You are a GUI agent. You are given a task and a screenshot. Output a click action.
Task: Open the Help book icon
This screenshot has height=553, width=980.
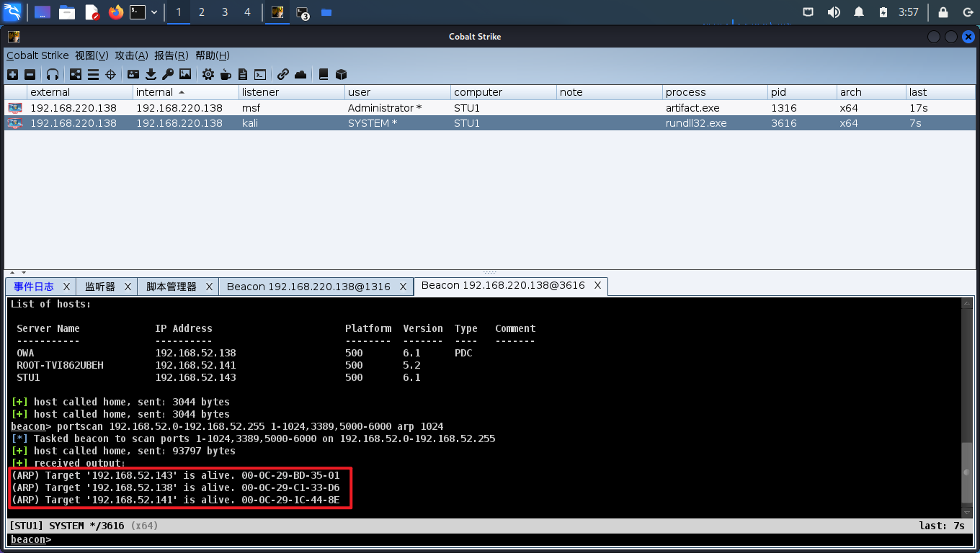(324, 74)
